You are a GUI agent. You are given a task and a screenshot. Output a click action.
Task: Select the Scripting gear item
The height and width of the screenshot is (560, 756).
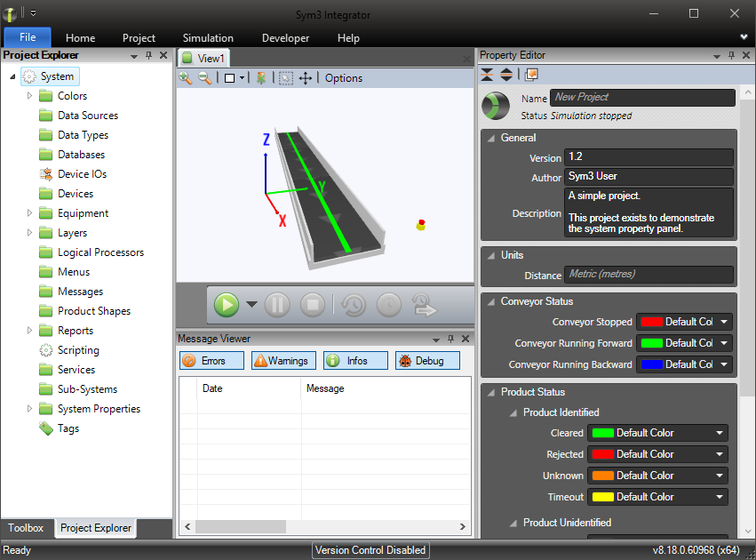[69, 350]
